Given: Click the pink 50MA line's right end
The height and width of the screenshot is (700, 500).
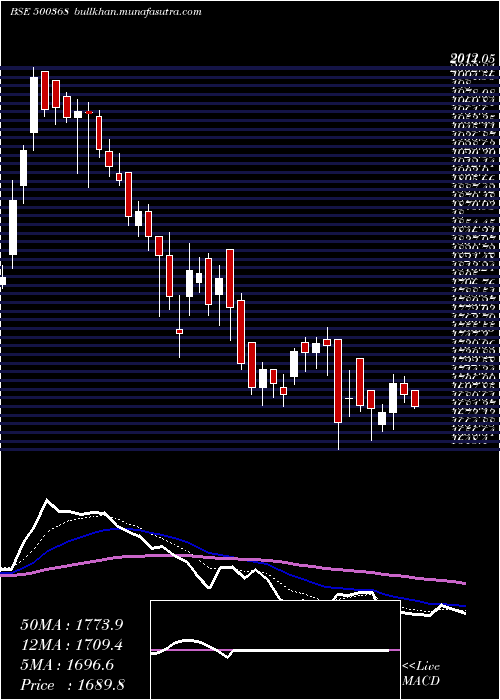Looking at the screenshot, I should (x=464, y=583).
